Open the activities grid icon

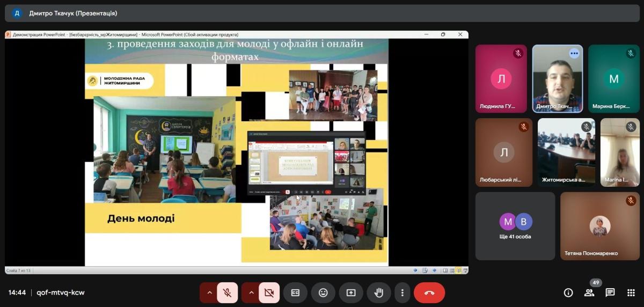[631, 293]
